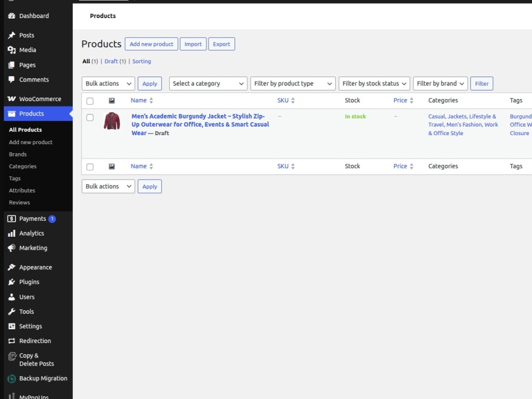Open the Sorting view link
Image resolution: width=532 pixels, height=399 pixels.
click(142, 61)
